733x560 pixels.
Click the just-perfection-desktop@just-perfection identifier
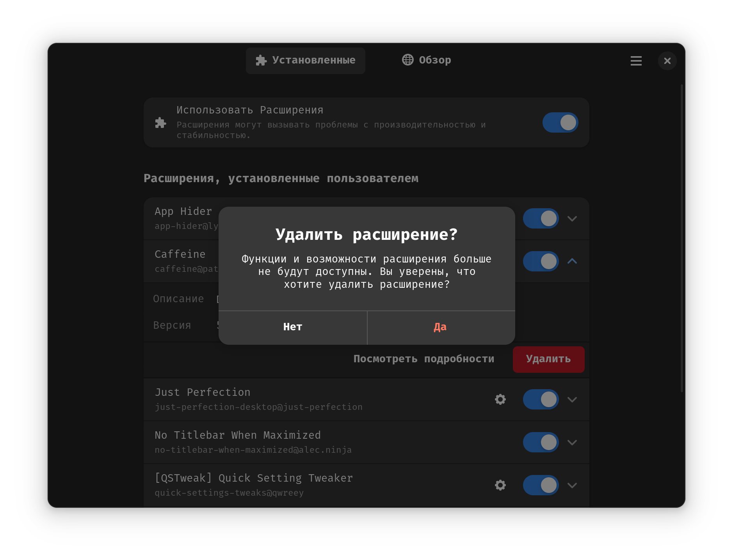258,407
